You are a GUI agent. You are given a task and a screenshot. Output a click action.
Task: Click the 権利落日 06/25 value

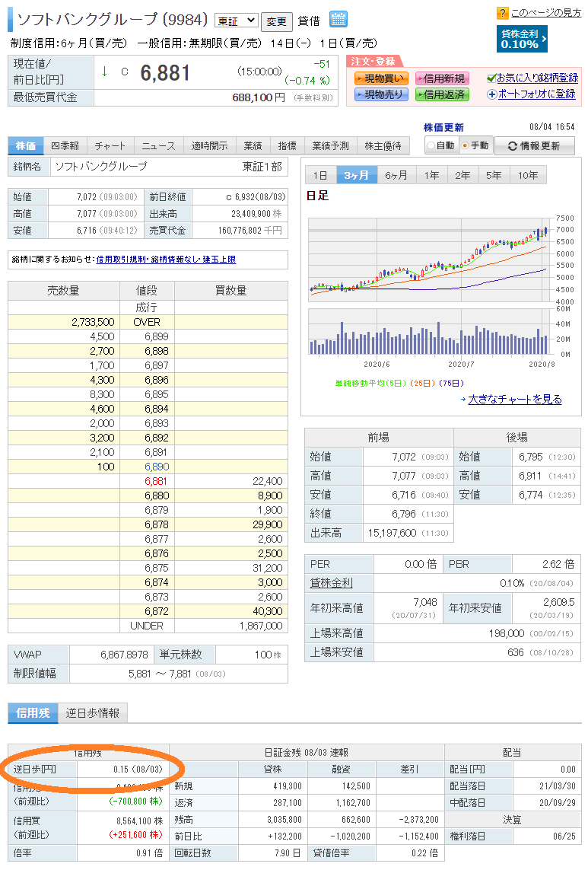tap(564, 837)
